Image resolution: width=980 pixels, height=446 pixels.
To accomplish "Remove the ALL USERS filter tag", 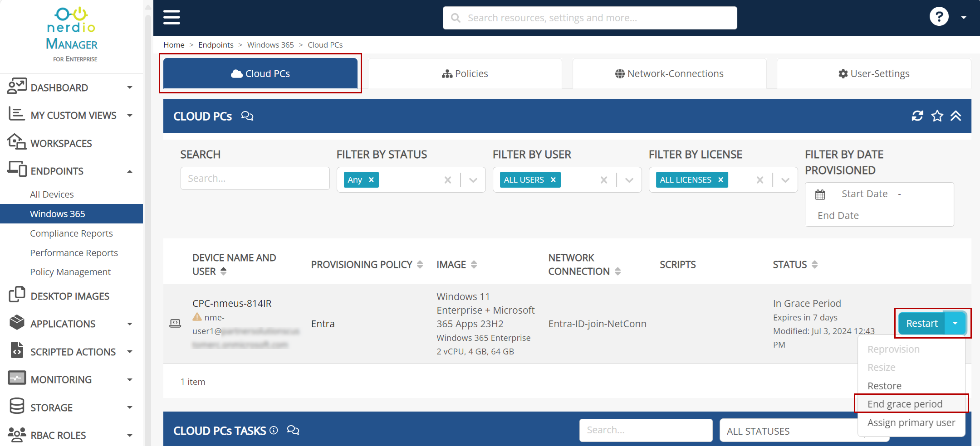I will 553,179.
